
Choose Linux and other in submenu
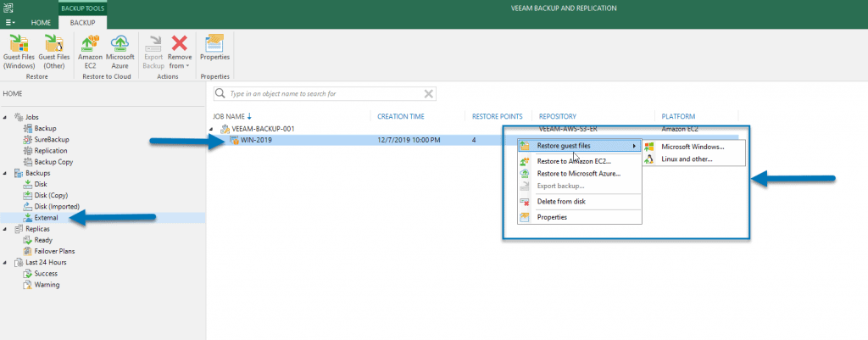[686, 159]
